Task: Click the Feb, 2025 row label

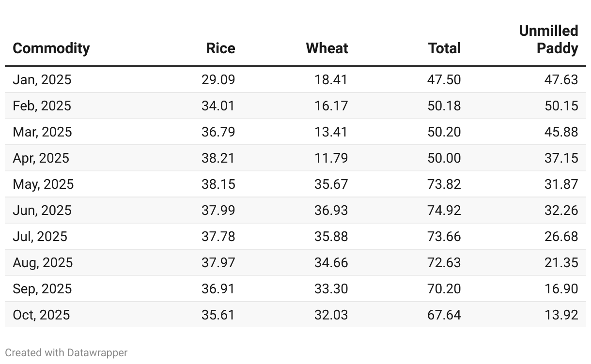Action: 42,106
